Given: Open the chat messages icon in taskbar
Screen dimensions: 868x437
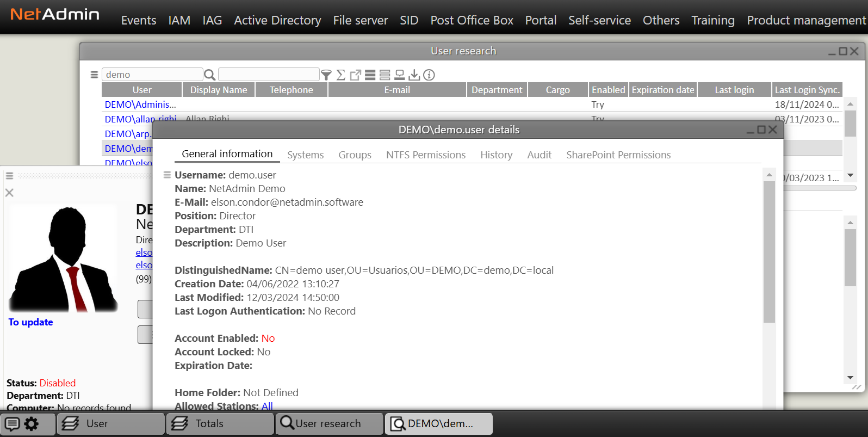Looking at the screenshot, I should tap(12, 424).
